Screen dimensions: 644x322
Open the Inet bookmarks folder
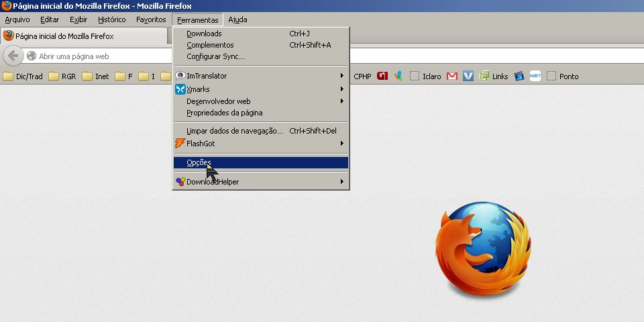click(95, 76)
